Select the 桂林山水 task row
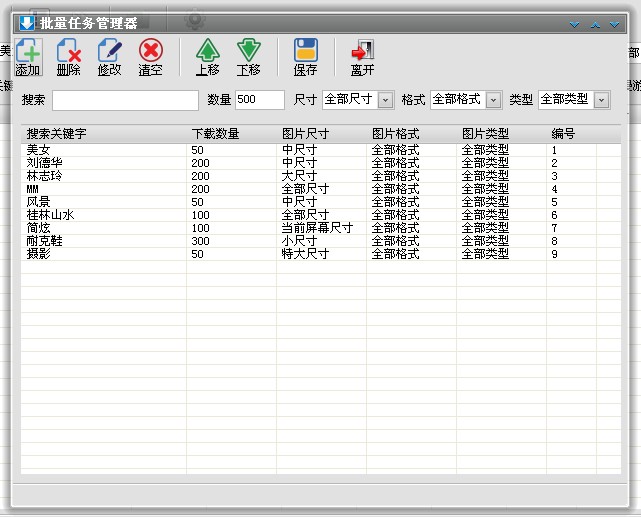The image size is (641, 517). [321, 215]
